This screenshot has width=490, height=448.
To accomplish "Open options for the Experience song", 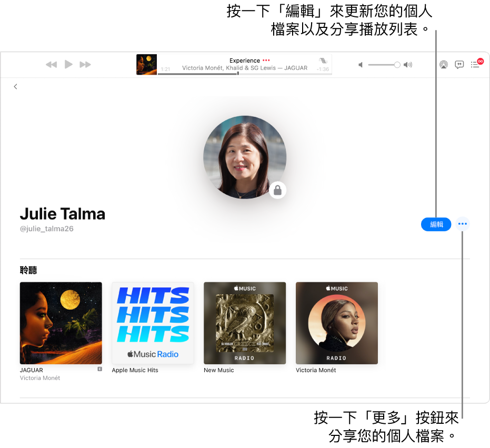I will (x=265, y=61).
